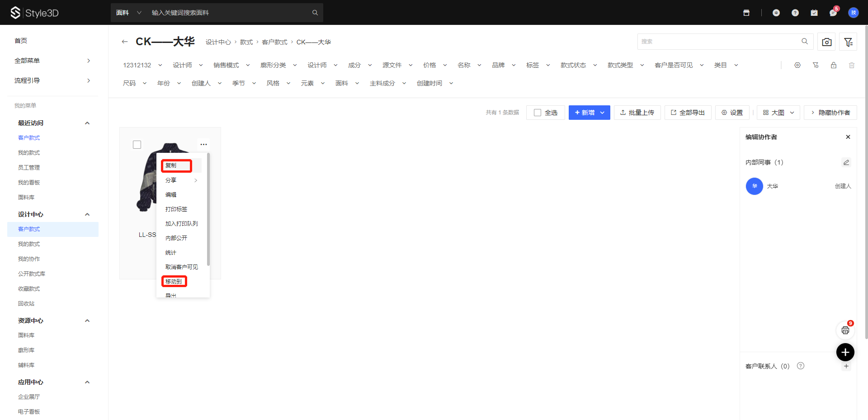The image size is (868, 420).
Task: Click the printer queue floating icon
Action: point(845,330)
